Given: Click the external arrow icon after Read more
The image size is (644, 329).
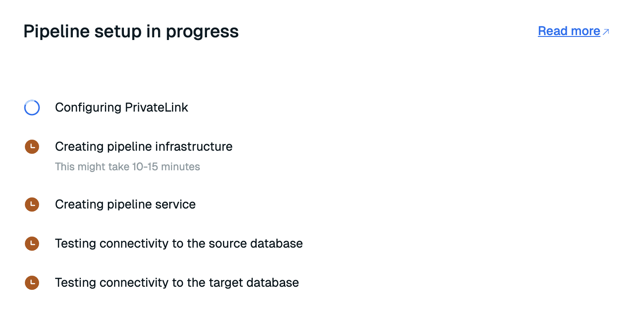Looking at the screenshot, I should [606, 32].
